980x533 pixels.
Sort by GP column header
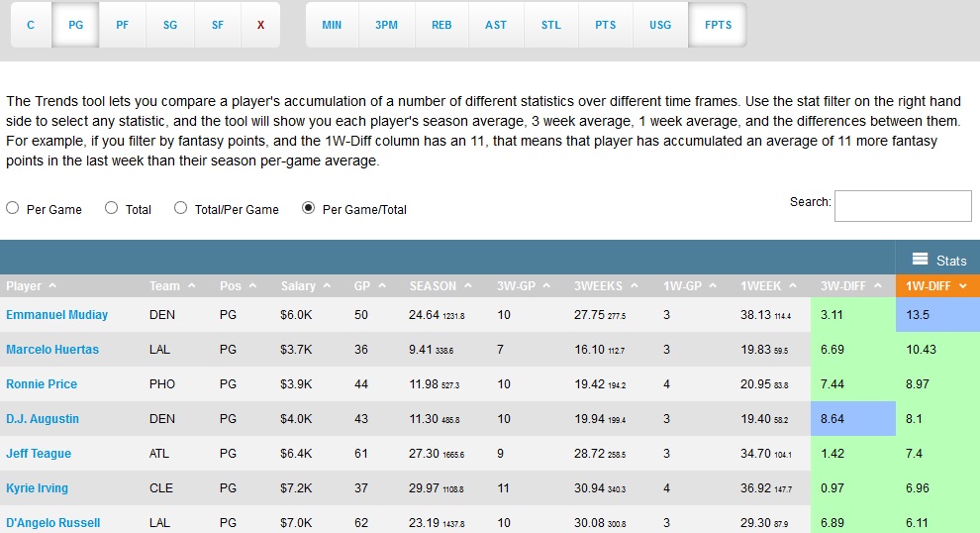[370, 286]
